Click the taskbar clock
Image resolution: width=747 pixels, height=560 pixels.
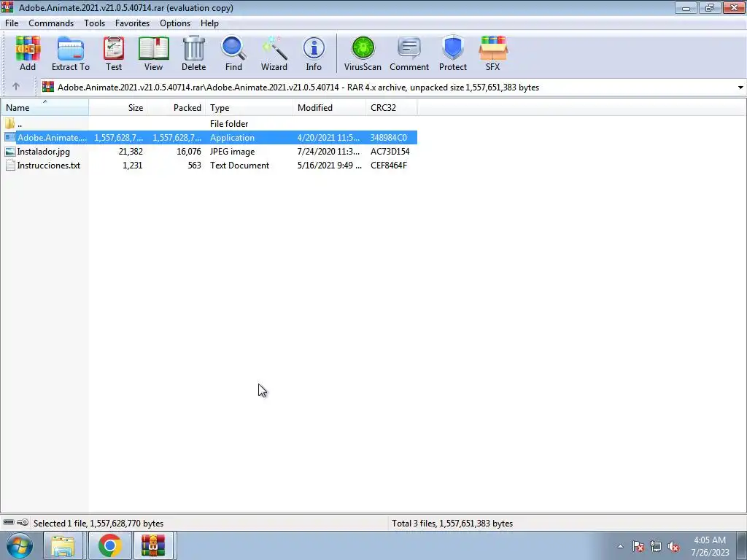[x=710, y=546]
